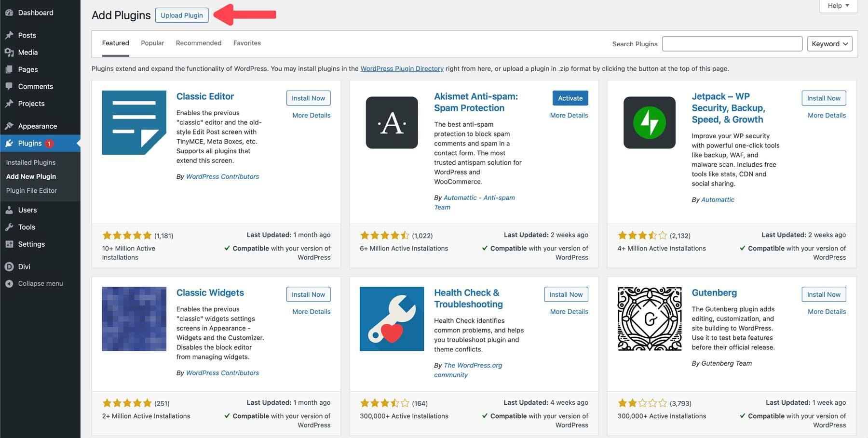Image resolution: width=868 pixels, height=438 pixels.
Task: Click inside the Search Plugins field
Action: click(732, 43)
